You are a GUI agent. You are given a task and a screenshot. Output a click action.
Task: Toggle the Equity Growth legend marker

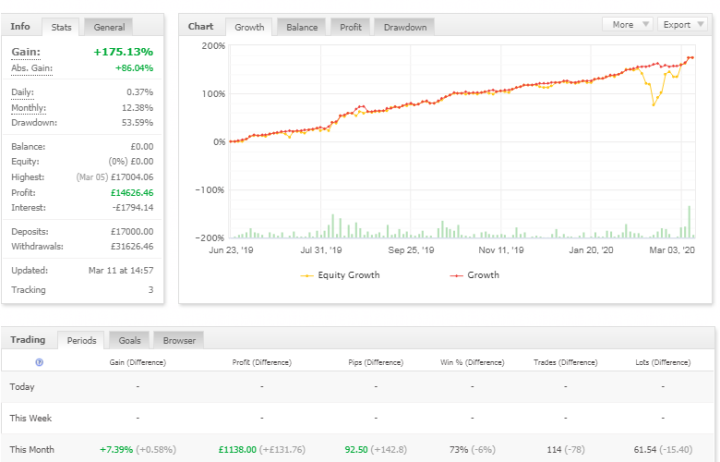click(x=306, y=274)
